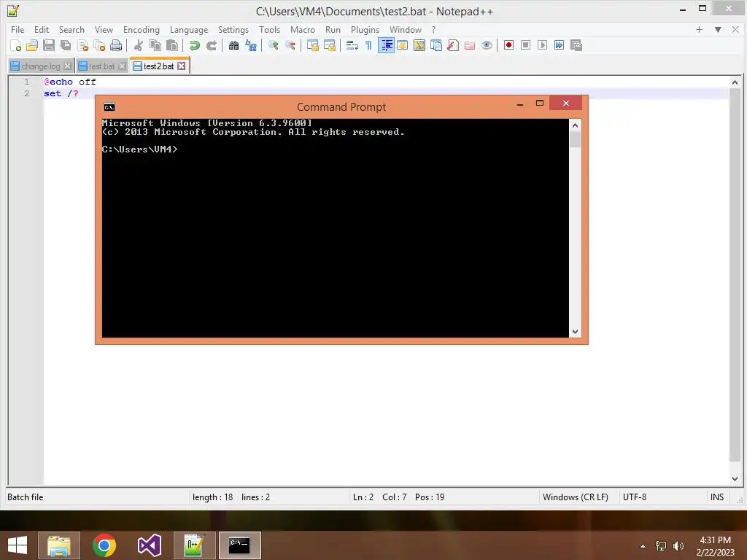Open the Search menu
This screenshot has width=747, height=560.
(x=71, y=29)
